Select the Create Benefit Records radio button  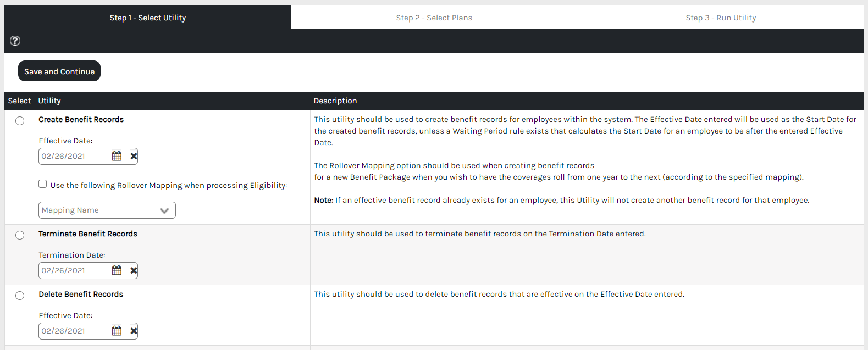click(20, 121)
